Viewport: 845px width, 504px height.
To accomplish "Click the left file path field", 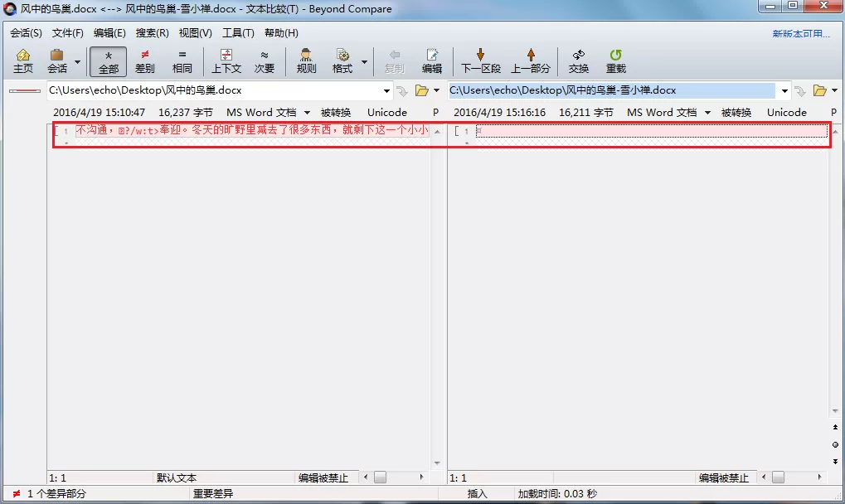I will coord(214,90).
